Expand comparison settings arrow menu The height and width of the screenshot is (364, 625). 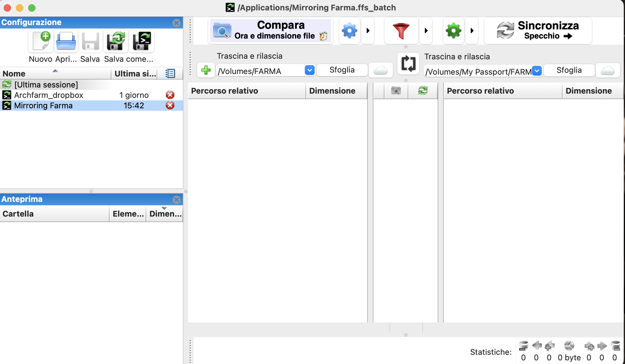tap(368, 31)
